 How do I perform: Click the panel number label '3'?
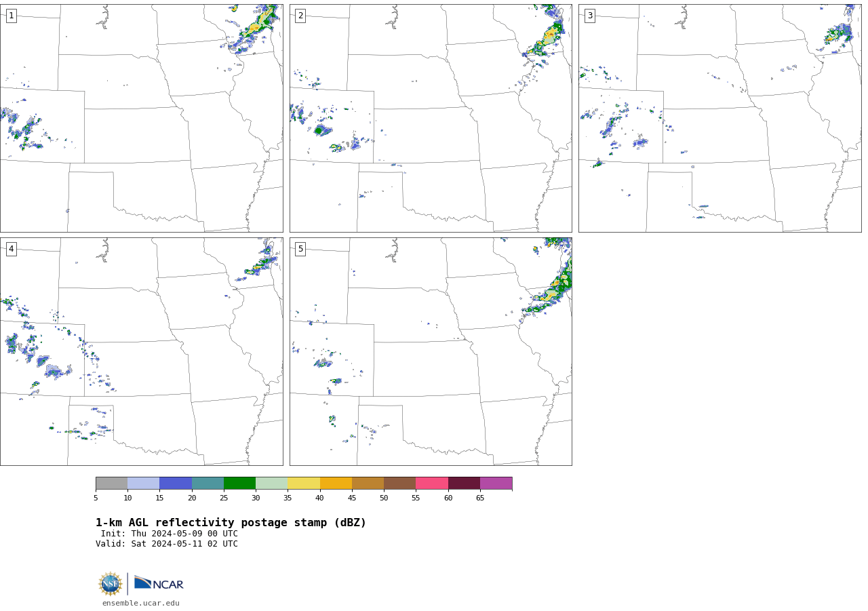tap(589, 16)
